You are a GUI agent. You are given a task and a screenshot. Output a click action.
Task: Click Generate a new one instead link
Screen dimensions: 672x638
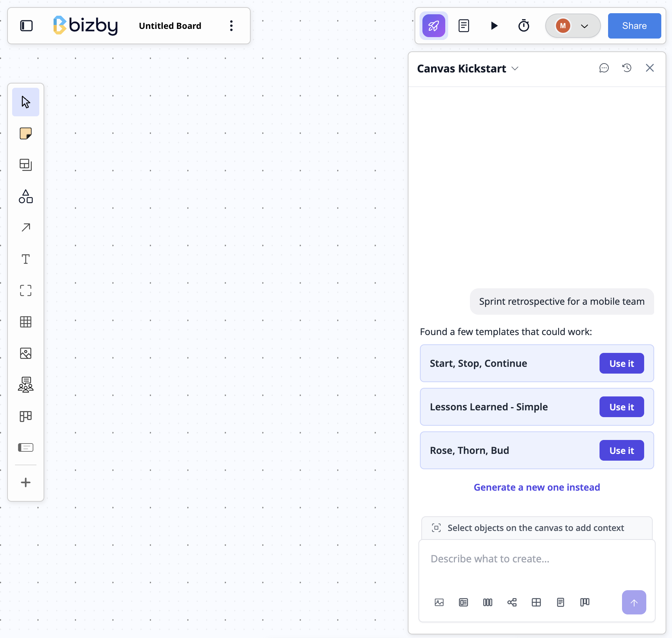click(x=537, y=487)
